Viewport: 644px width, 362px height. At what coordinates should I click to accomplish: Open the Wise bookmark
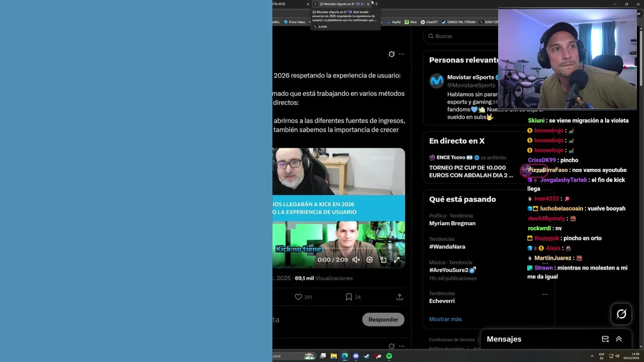[x=411, y=22]
